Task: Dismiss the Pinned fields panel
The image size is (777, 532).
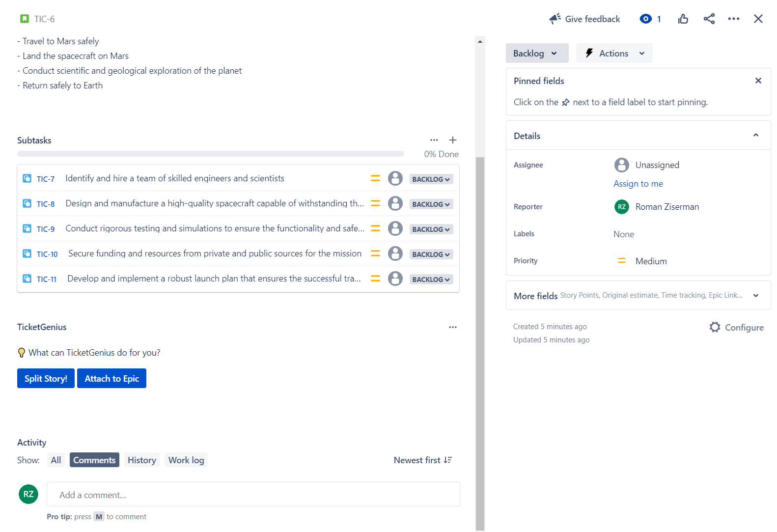Action: [758, 81]
